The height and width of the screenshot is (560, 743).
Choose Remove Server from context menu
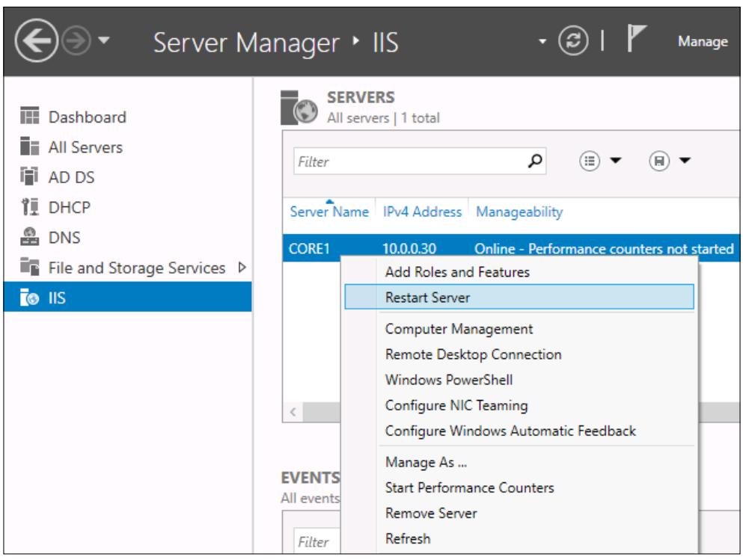click(519, 513)
